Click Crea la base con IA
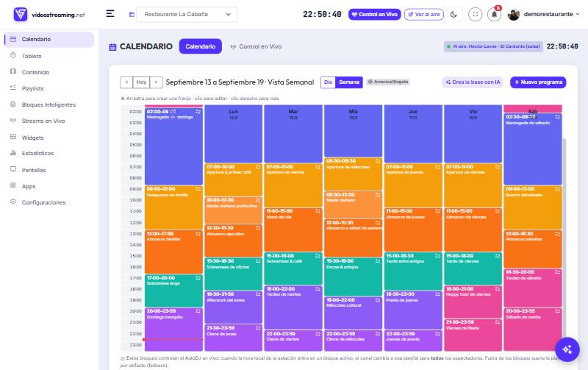588x370 pixels. pyautogui.click(x=473, y=82)
